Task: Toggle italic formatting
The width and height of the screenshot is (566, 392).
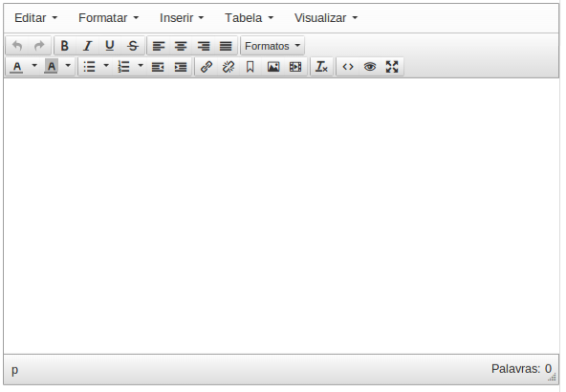Action: tap(87, 46)
